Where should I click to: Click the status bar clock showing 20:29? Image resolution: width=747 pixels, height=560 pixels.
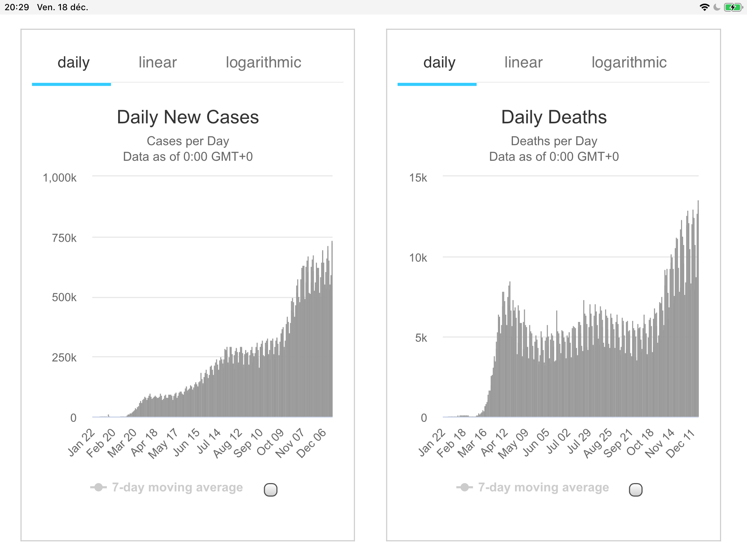point(17,7)
